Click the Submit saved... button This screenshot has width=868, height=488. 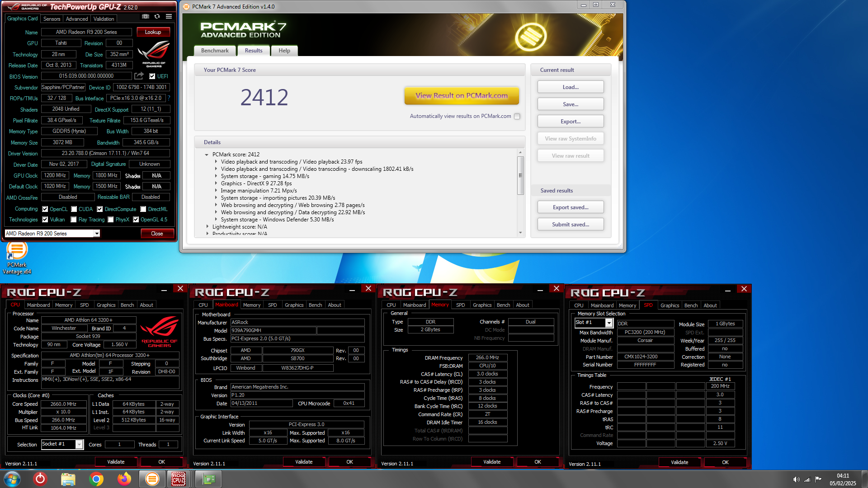pos(571,225)
